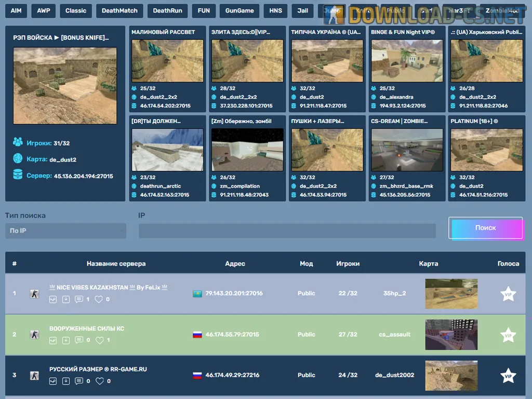The height and width of the screenshot is (399, 532).
Task: Open comments icon for РУССКИЙ РАЗМЕР server
Action: click(x=79, y=381)
